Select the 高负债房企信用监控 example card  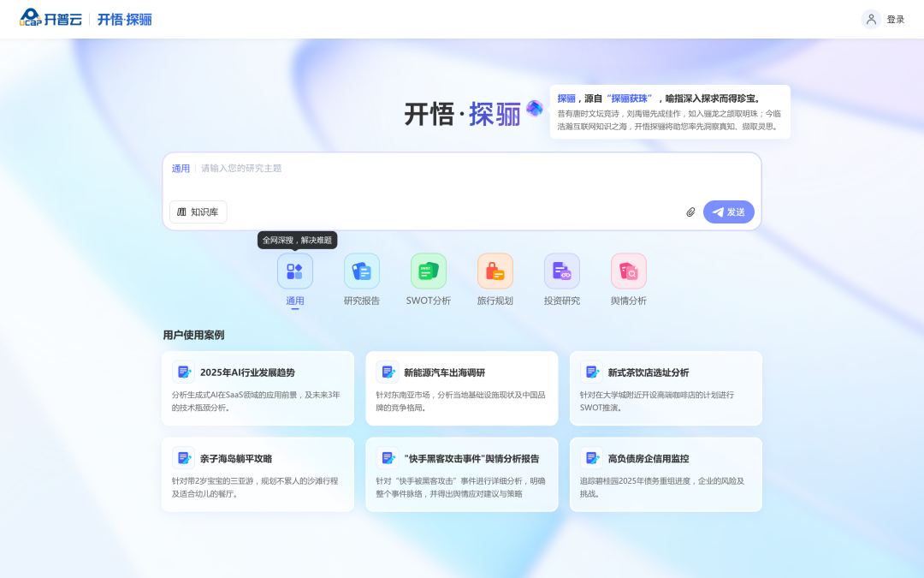(x=666, y=474)
